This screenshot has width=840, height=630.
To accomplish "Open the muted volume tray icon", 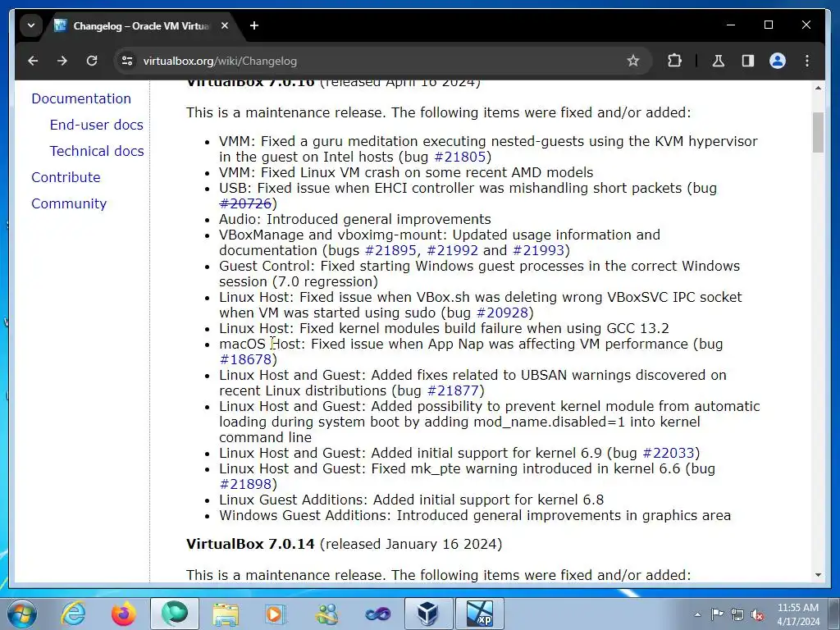I will coord(757,614).
